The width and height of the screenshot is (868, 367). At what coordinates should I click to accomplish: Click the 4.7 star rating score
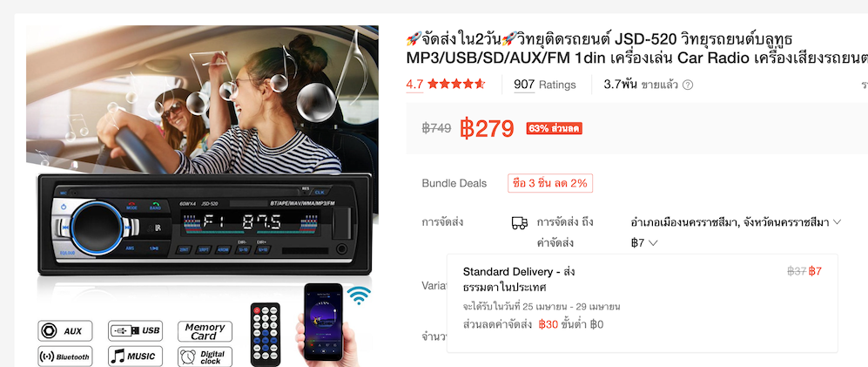pyautogui.click(x=414, y=85)
